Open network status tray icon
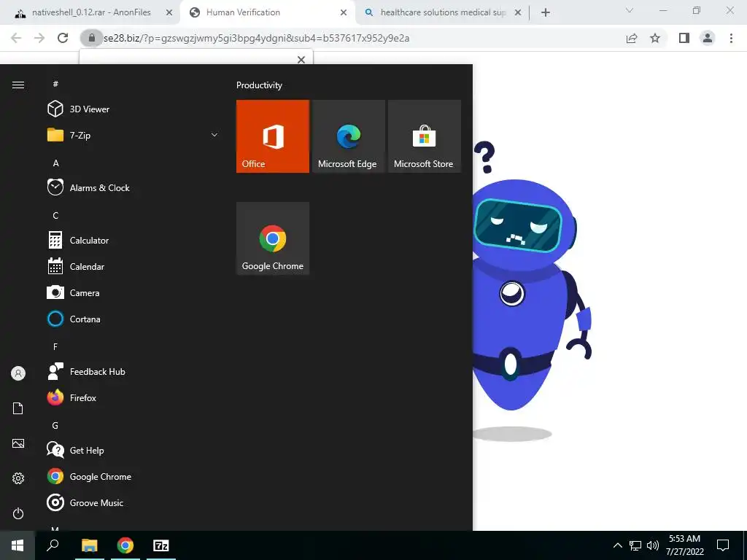This screenshot has width=747, height=560. (x=635, y=545)
